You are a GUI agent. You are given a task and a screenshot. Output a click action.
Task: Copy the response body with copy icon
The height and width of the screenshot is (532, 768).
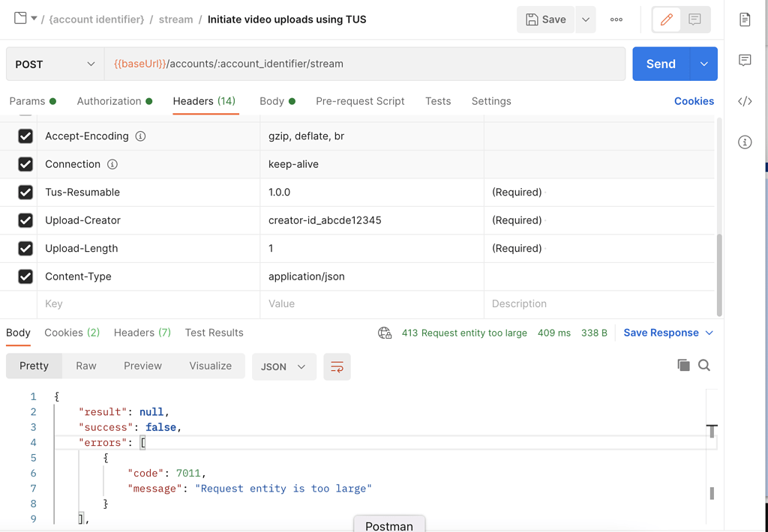click(x=683, y=365)
